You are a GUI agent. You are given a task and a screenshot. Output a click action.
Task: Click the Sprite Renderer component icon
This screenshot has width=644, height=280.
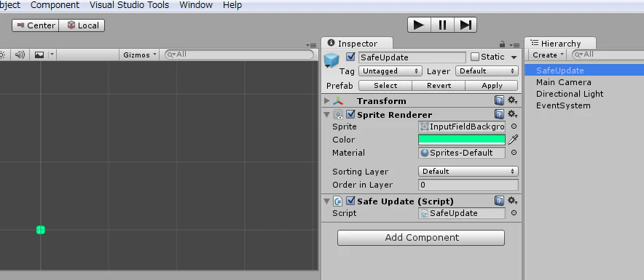point(338,114)
